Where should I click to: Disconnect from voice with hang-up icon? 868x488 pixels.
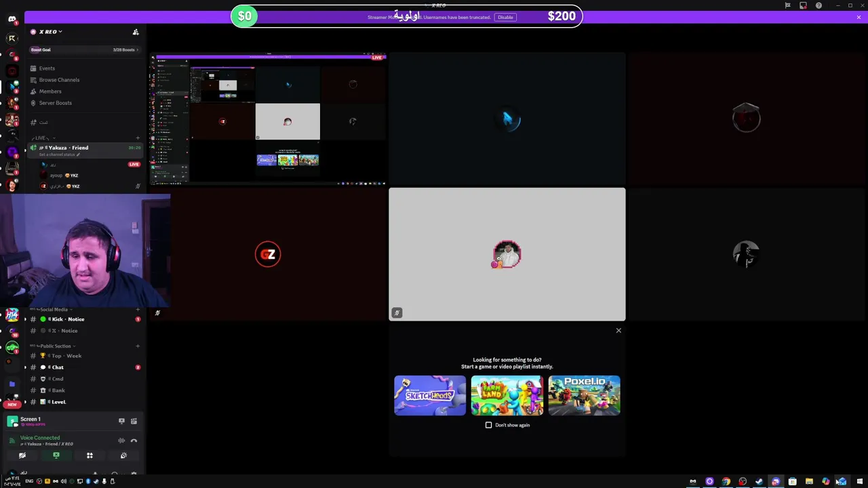134,441
